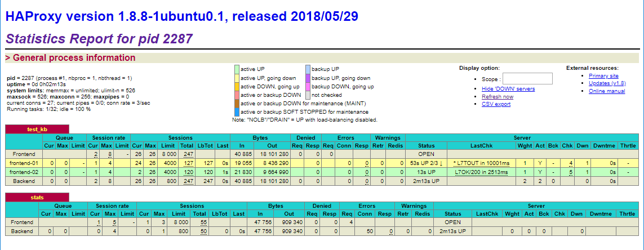
Task: Click the green 'active UP' legend swatch
Action: 237,69
